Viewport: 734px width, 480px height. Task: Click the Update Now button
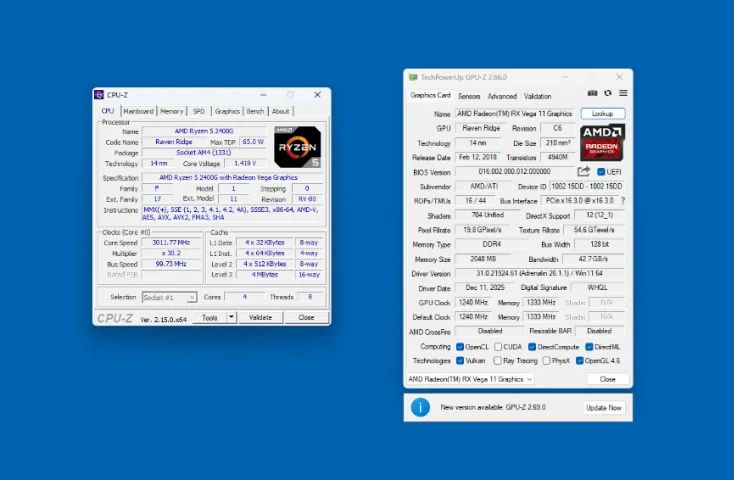coord(604,407)
